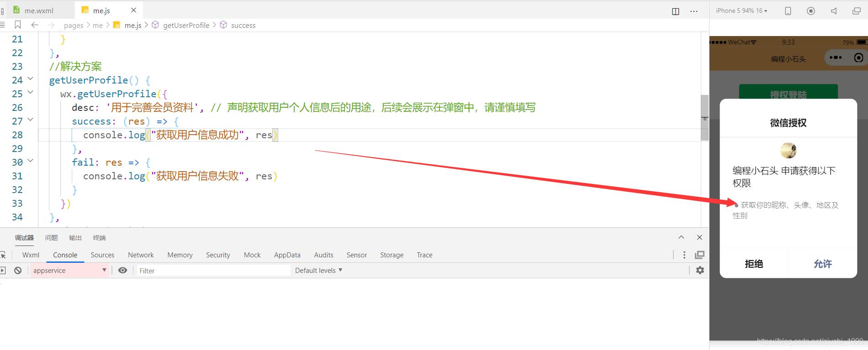
Task: Undock the devtools with the dock icon
Action: coord(699,255)
